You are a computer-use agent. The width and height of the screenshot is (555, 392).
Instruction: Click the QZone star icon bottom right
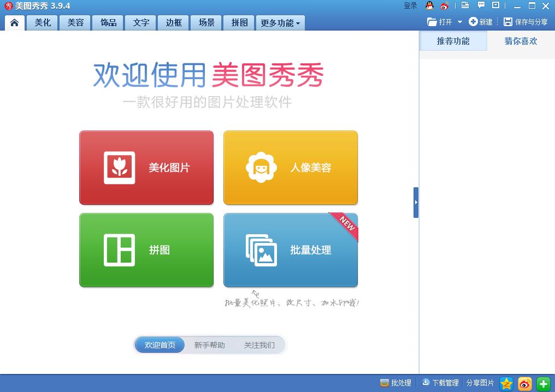pyautogui.click(x=506, y=383)
